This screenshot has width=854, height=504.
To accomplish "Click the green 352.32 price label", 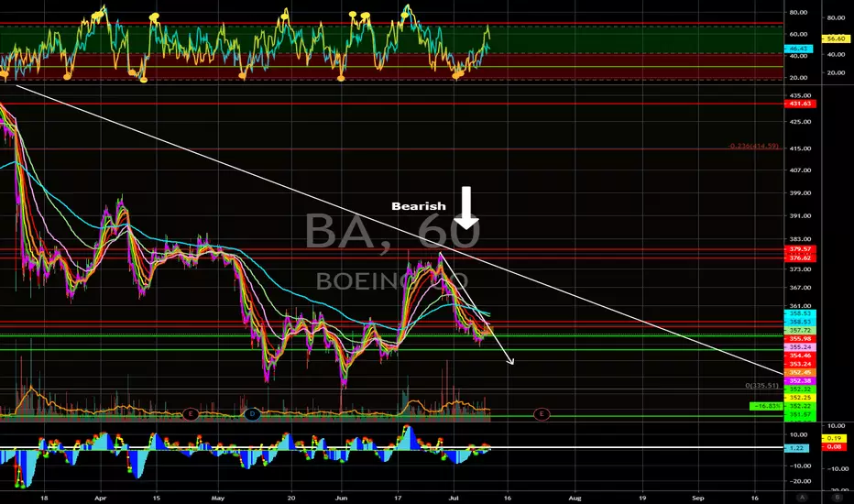I will click(800, 389).
